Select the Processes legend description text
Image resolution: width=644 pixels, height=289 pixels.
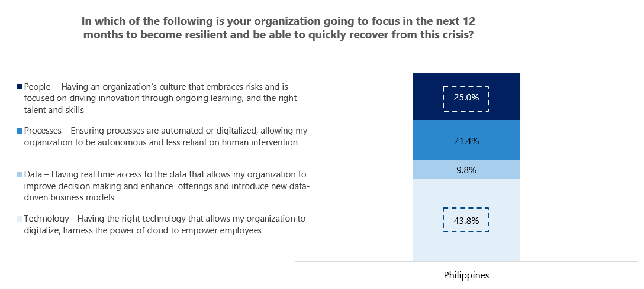click(166, 136)
